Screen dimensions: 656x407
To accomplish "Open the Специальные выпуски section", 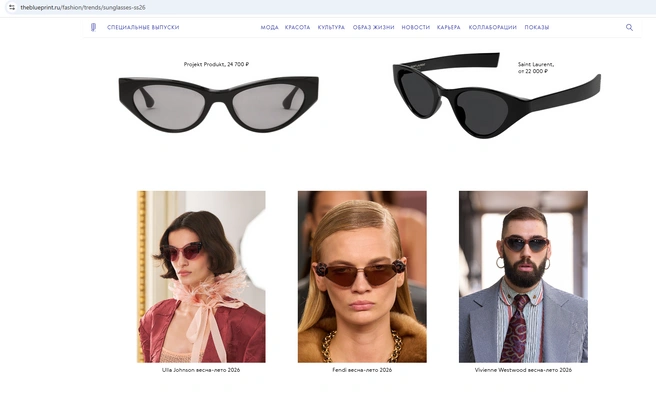I will pyautogui.click(x=143, y=27).
